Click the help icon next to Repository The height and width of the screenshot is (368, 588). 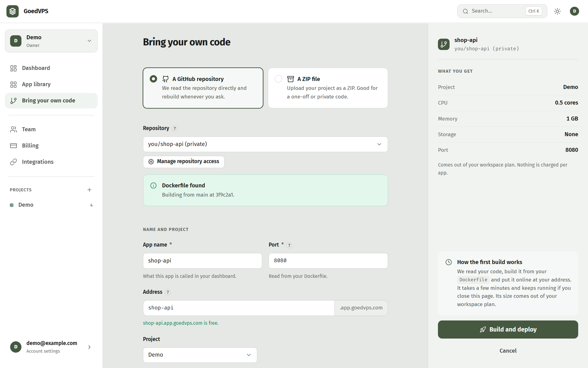[175, 128]
